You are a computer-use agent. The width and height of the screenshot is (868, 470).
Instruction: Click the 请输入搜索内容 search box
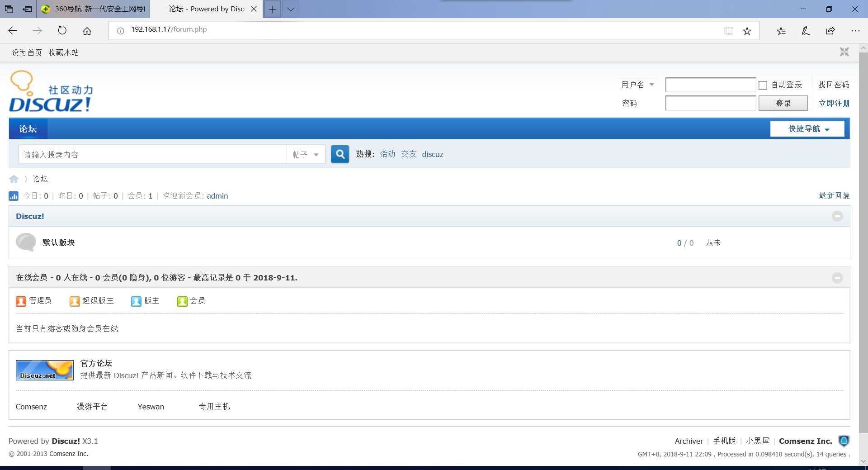click(152, 155)
